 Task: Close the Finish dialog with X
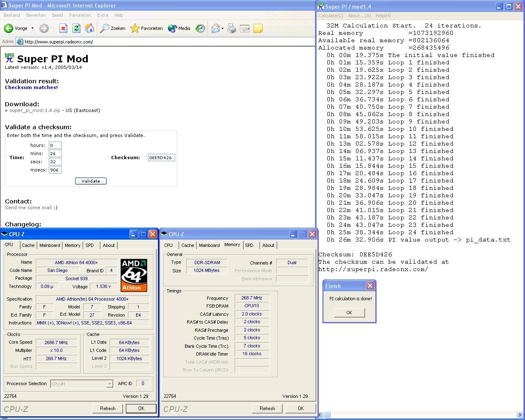370,286
